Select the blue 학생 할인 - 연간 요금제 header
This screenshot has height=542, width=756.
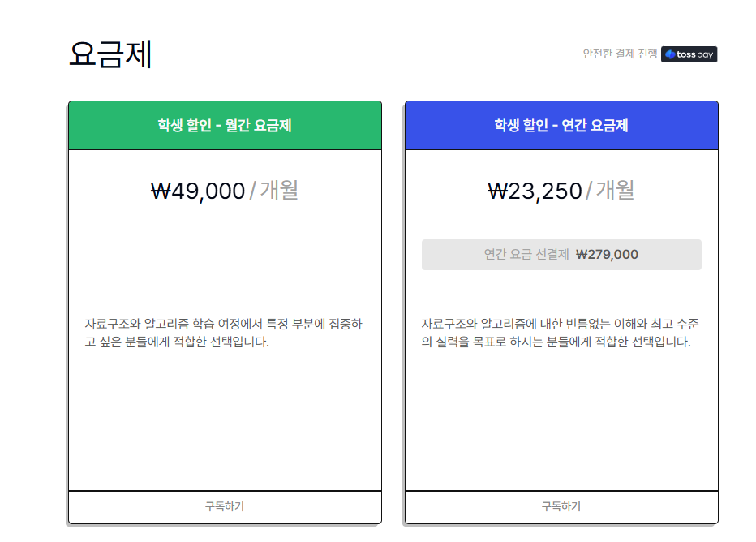pyautogui.click(x=561, y=126)
